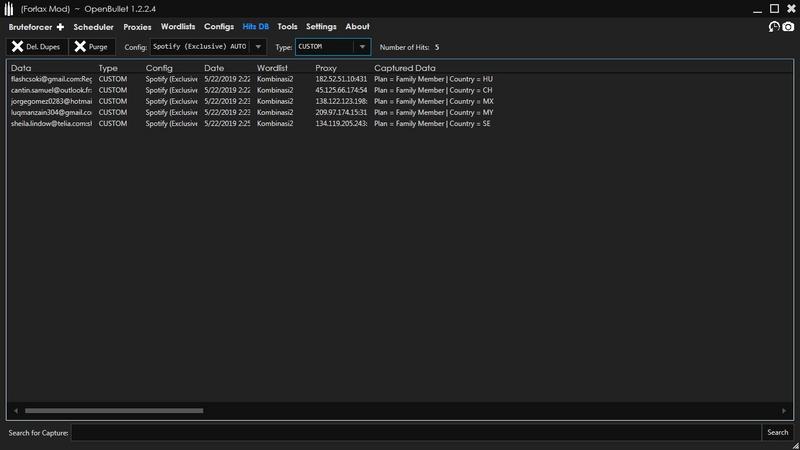Sort by the Config column header
Screen dimensions: 800x450
tap(159, 68)
